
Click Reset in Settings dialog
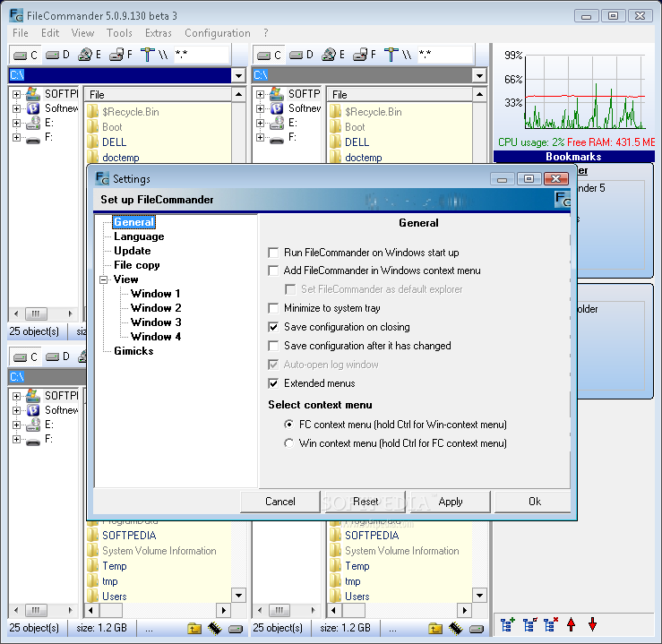coord(365,502)
